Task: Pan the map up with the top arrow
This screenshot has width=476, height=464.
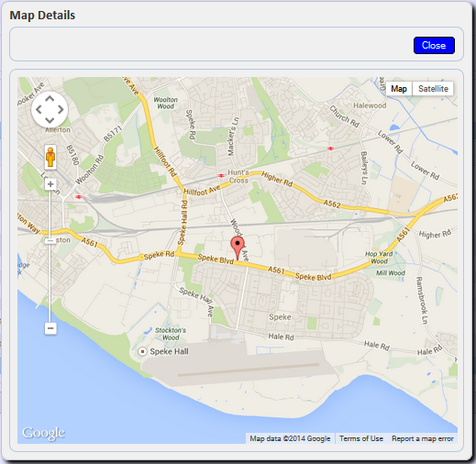Action: pyautogui.click(x=50, y=99)
